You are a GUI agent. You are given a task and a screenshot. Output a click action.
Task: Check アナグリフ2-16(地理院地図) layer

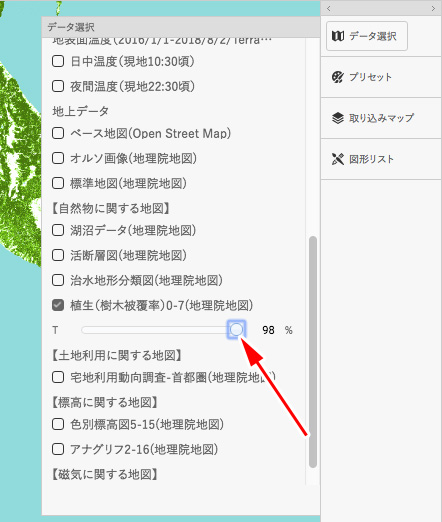coord(58,449)
